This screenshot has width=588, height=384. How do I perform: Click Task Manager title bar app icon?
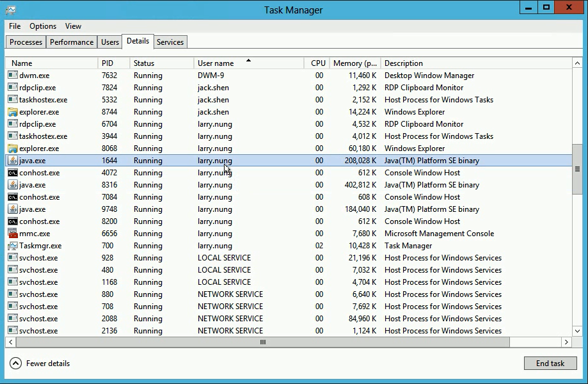coord(10,10)
